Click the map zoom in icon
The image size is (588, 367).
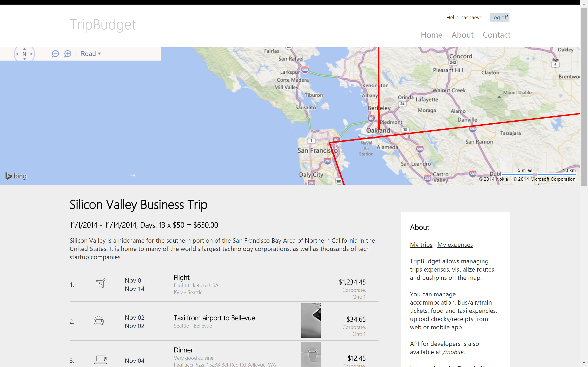coord(68,54)
